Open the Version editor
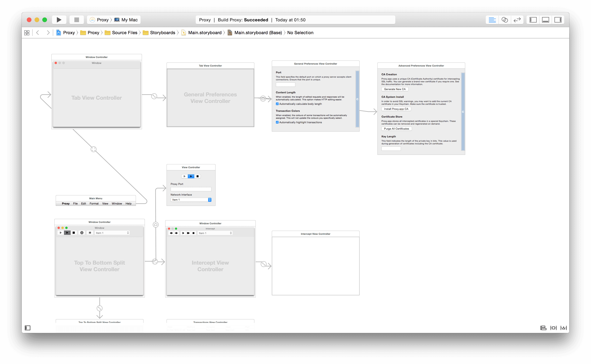Image resolution: width=591 pixels, height=364 pixels. [x=517, y=20]
